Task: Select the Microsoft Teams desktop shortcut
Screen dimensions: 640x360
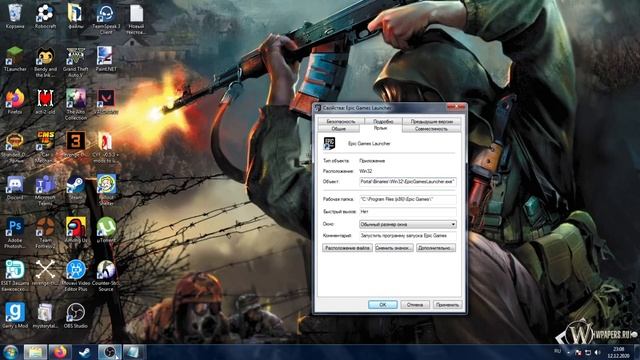Action: pos(45,190)
